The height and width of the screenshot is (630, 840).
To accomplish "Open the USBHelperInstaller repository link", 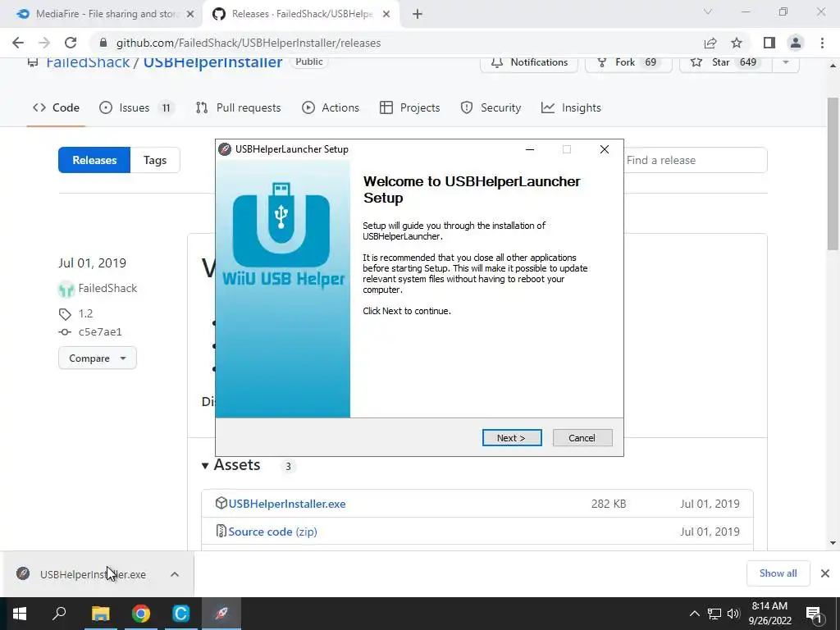I will click(x=212, y=62).
